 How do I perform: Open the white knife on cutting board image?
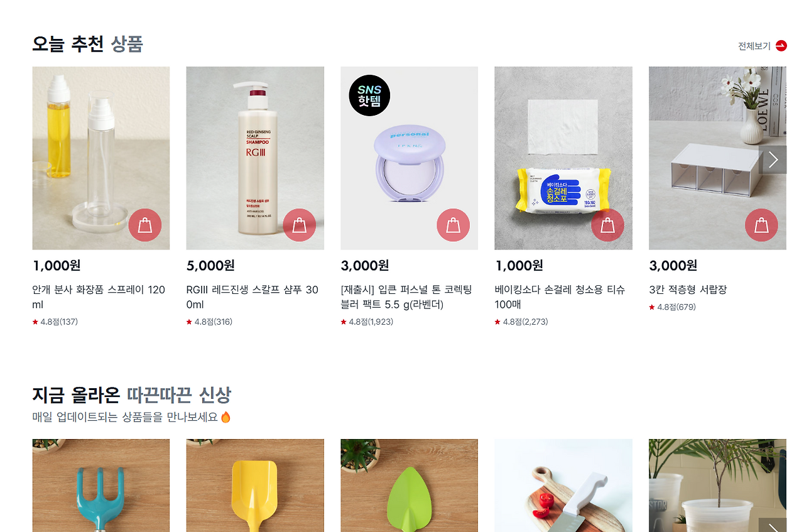[x=563, y=486]
